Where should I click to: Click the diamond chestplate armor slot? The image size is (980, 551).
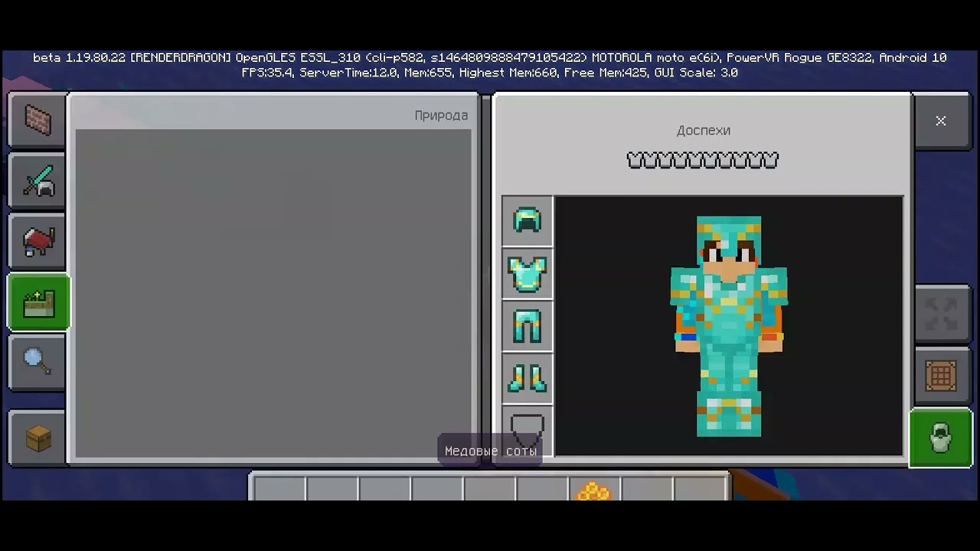[x=527, y=274]
